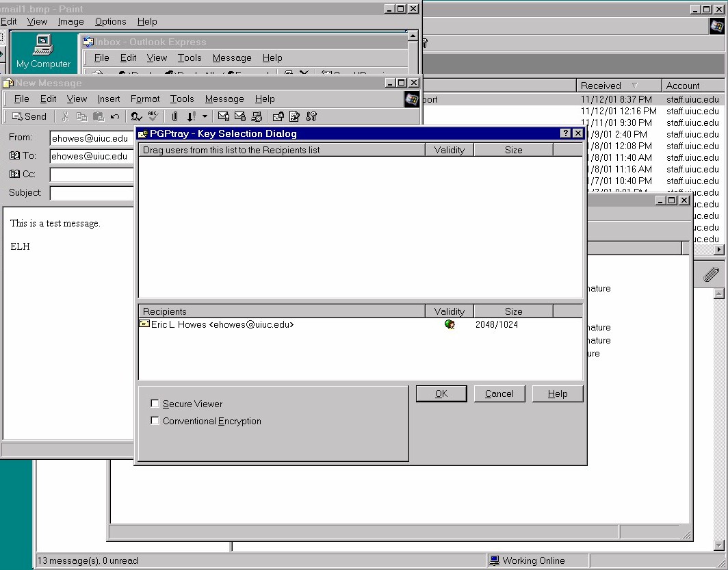Open the Options menu in Paint
The height and width of the screenshot is (570, 728).
pyautogui.click(x=111, y=21)
